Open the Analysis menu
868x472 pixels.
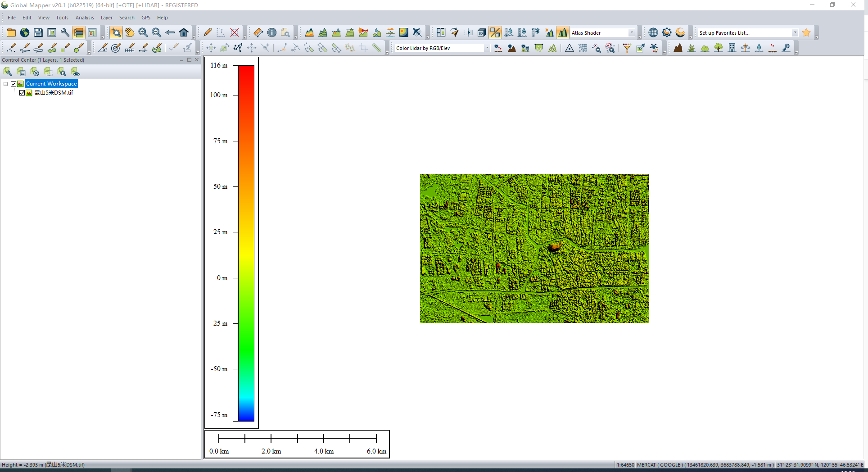[x=85, y=18]
